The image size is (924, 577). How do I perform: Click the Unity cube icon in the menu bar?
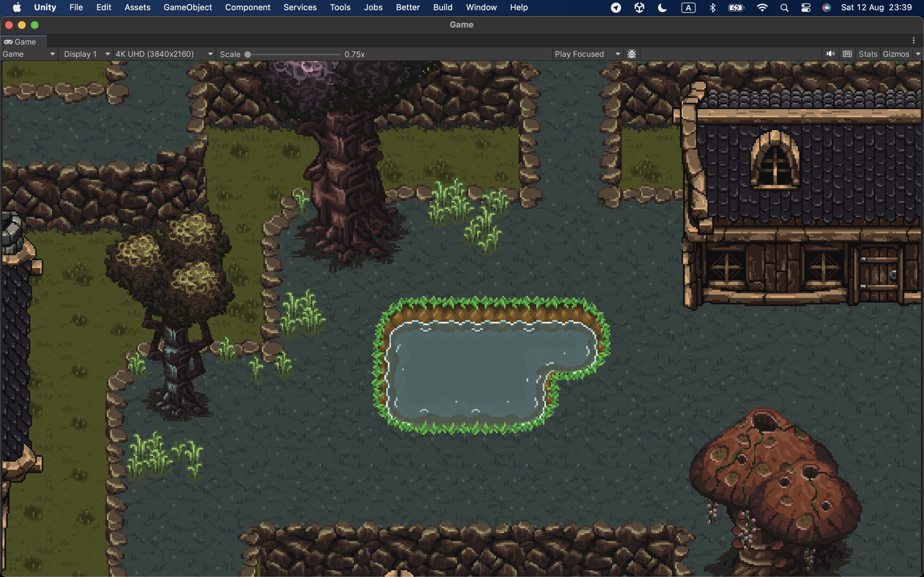point(639,8)
